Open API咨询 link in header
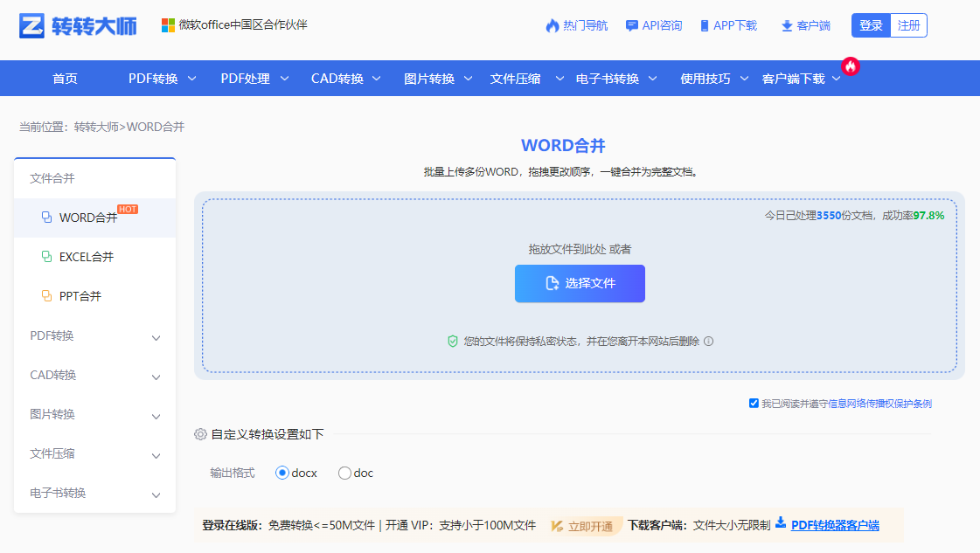980x553 pixels. pos(662,25)
